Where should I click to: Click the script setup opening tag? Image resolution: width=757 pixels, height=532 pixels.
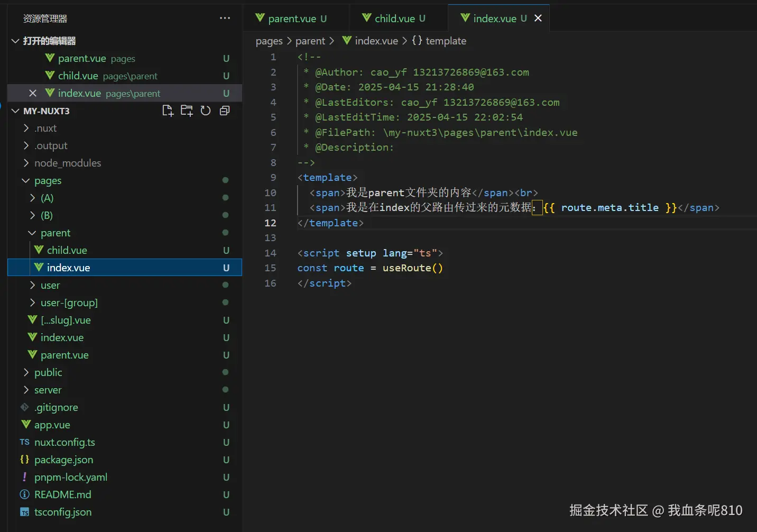pyautogui.click(x=370, y=253)
